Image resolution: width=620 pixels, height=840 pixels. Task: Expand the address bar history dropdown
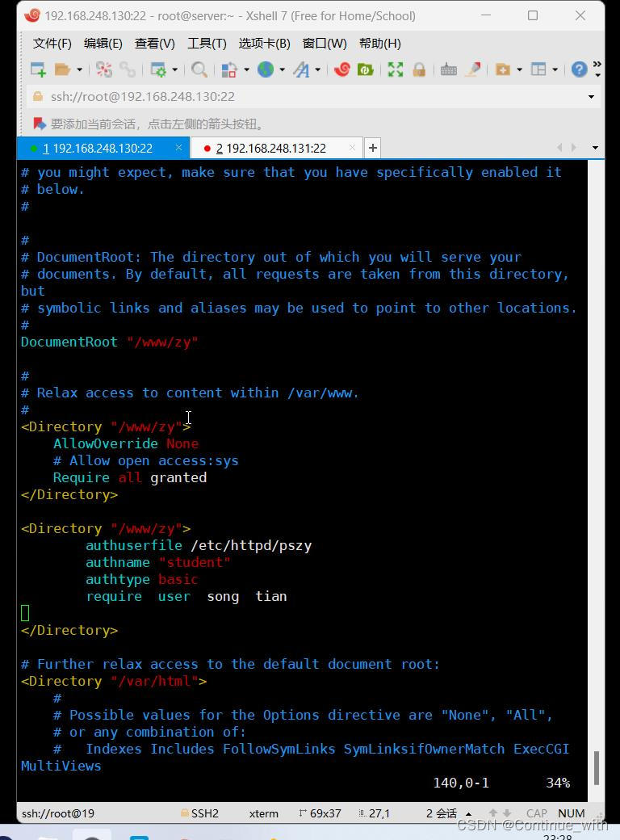coord(591,97)
